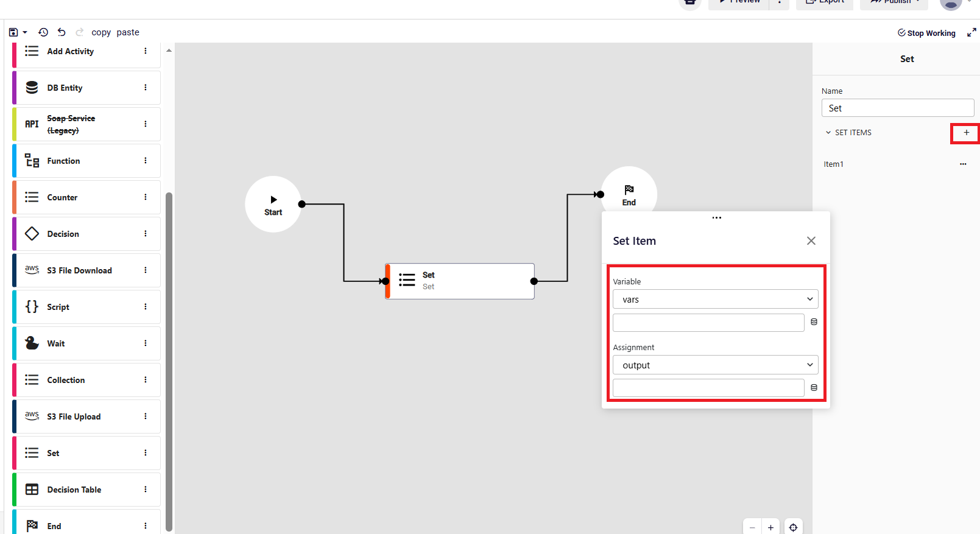Viewport: 980px width, 534px height.
Task: Select the Collection activity icon
Action: tap(32, 380)
